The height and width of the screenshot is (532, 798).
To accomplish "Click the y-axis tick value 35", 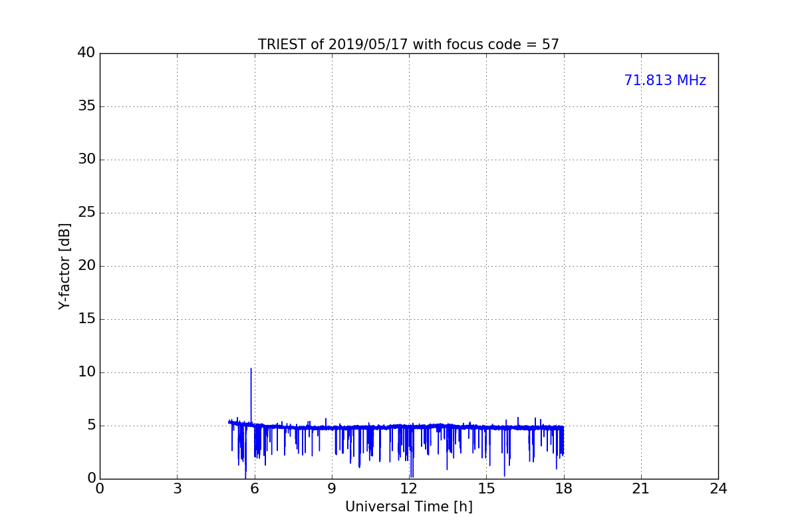I will click(86, 106).
